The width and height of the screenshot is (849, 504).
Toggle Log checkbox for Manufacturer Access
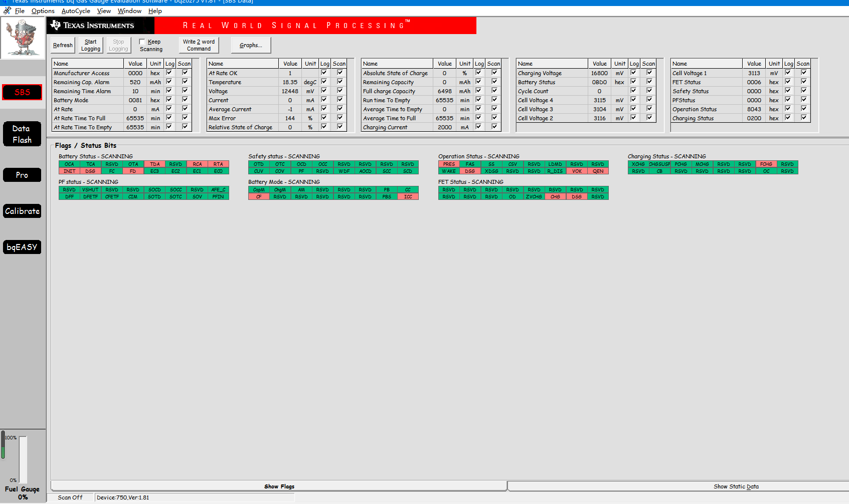169,73
